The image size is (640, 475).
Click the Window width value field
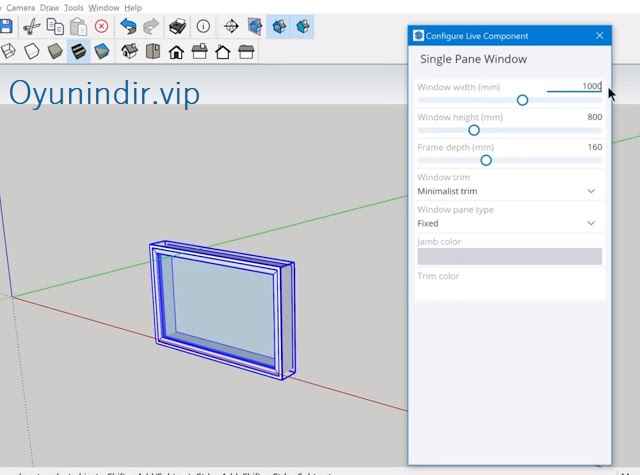[574, 86]
